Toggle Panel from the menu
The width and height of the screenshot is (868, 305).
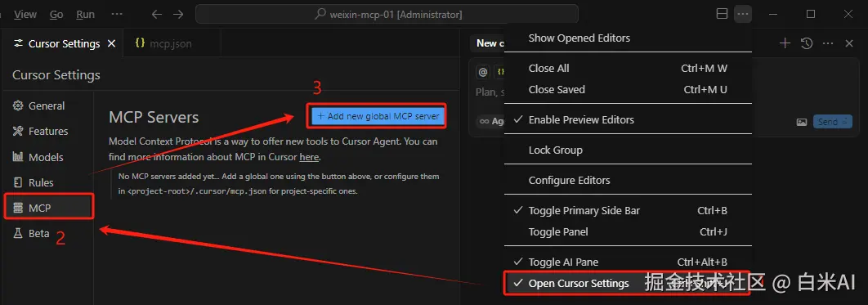[629, 232]
